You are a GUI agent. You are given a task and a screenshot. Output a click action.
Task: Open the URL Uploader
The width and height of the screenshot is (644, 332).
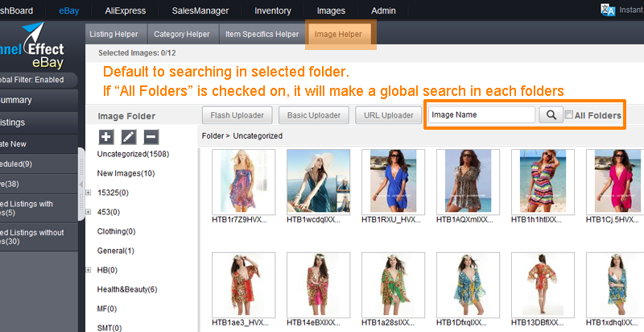tap(389, 115)
